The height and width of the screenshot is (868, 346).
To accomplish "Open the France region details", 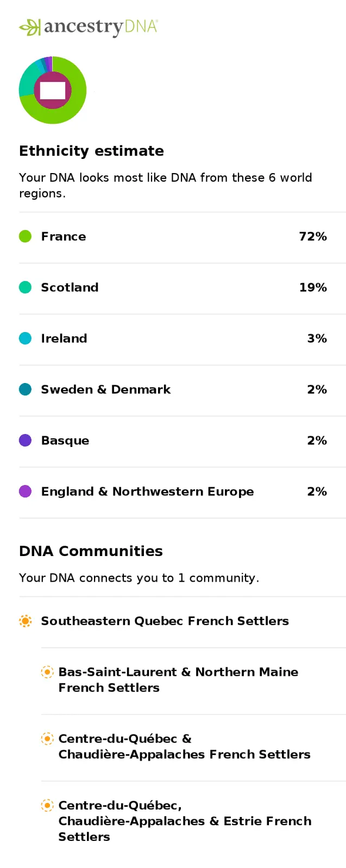I will click(x=64, y=237).
